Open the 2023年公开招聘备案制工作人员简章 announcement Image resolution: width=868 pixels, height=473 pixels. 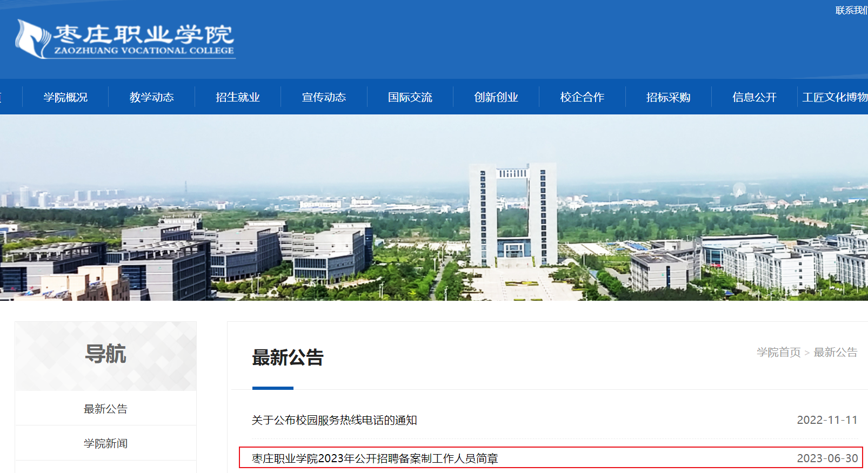click(x=375, y=458)
